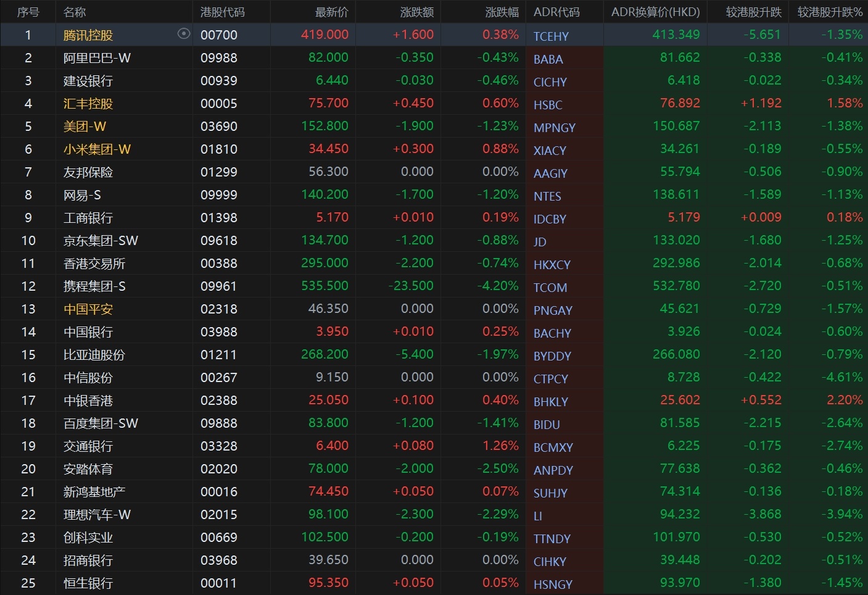Select ADR code BIDU

547,425
